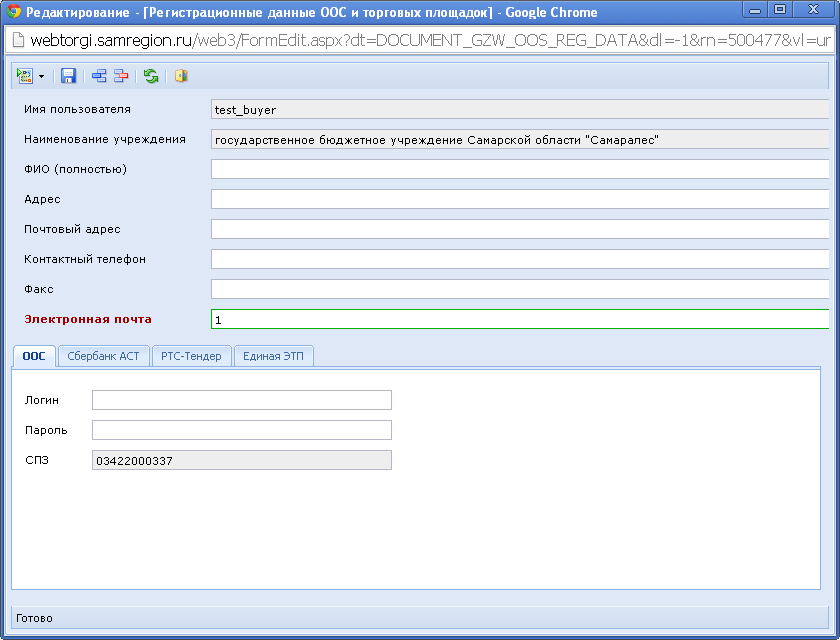Switch to the Сбербанк АСТ tab

point(104,356)
